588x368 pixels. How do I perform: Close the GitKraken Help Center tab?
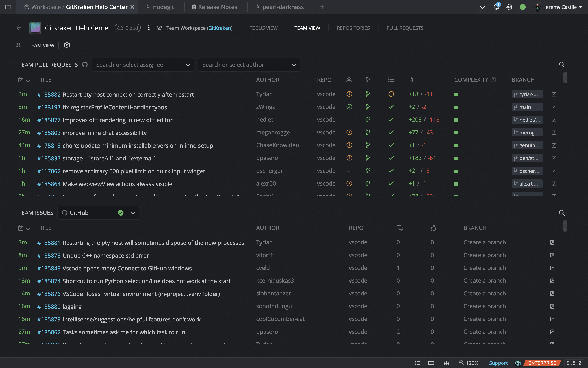(132, 7)
